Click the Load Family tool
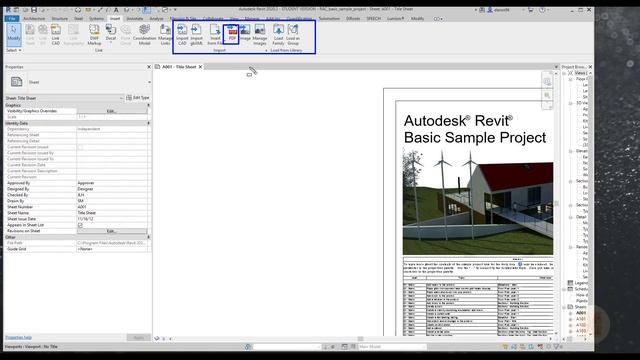The width and height of the screenshot is (640, 360). [x=278, y=34]
